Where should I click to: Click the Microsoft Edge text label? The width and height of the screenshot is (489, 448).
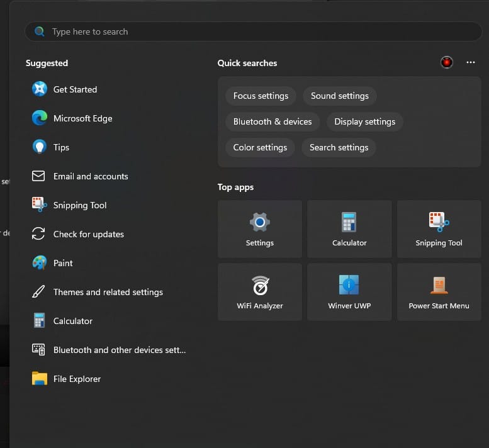(x=82, y=118)
